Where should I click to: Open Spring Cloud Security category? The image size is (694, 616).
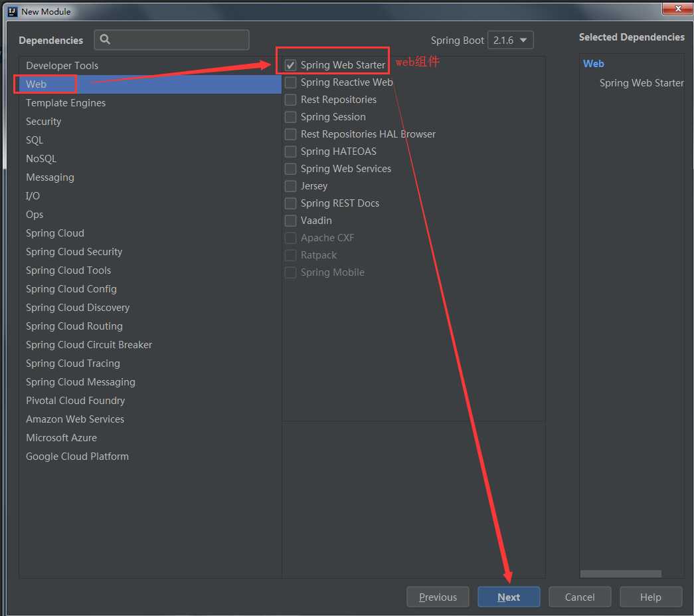pos(150,252)
